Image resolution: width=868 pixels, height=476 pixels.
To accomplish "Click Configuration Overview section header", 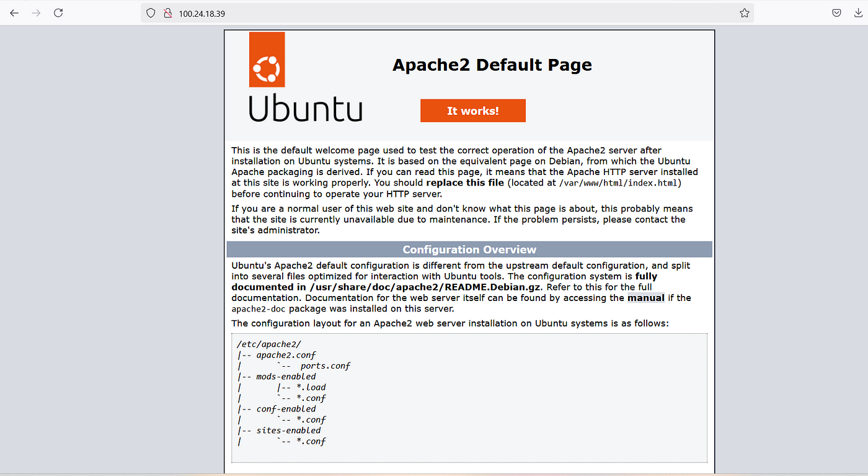I will 469,249.
